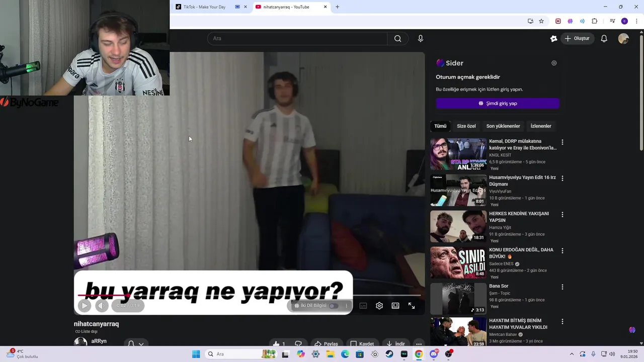The image size is (644, 362).
Task: Open Windows Start menu
Action: [196, 354]
